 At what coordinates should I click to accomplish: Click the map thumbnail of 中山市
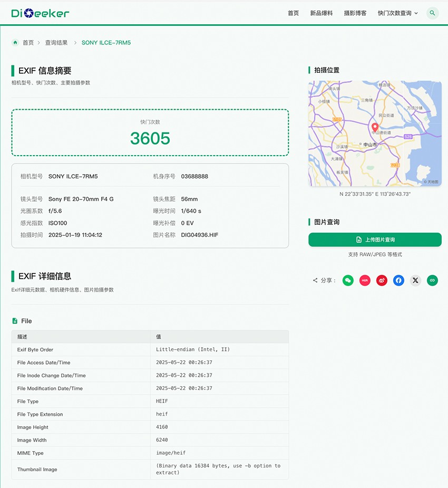[x=375, y=133]
